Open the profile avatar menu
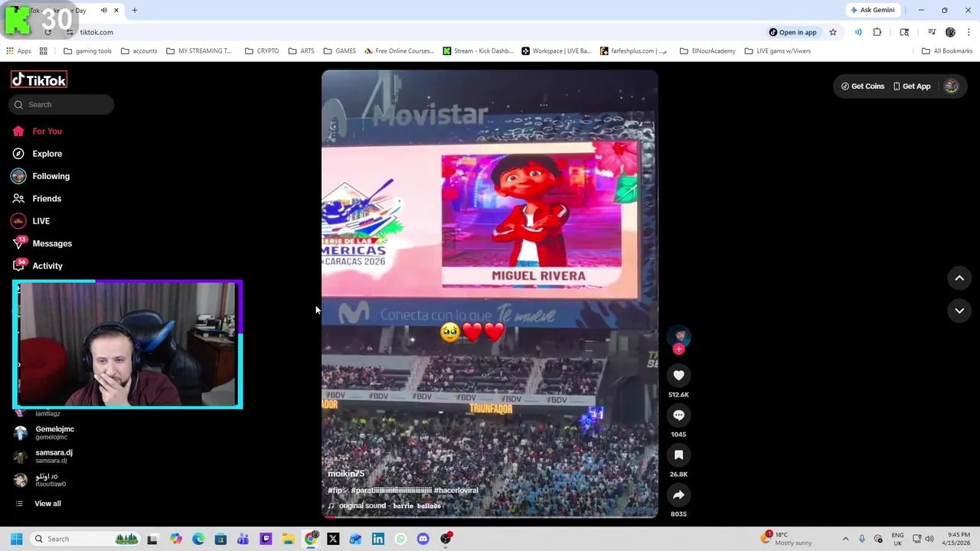 tap(951, 86)
